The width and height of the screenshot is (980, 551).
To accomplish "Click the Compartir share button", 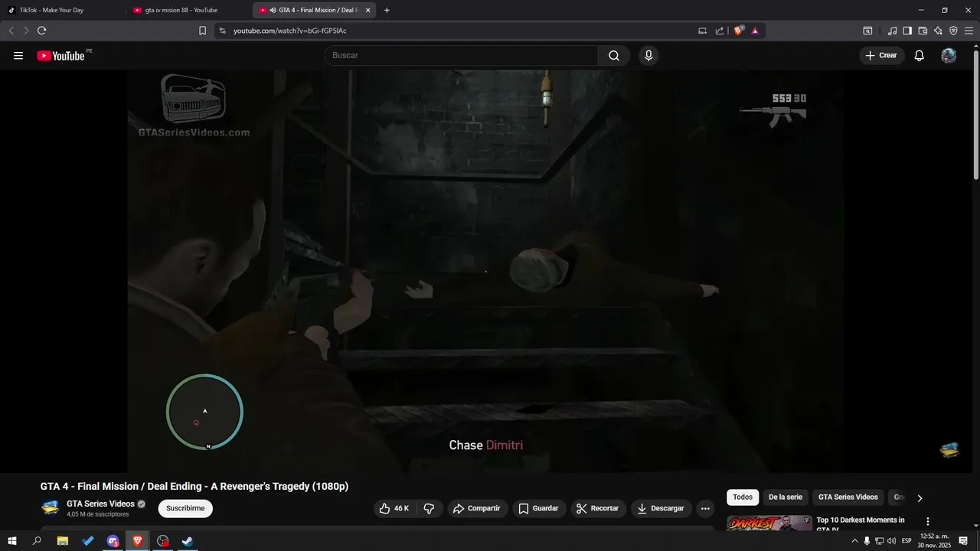I will coord(476,509).
